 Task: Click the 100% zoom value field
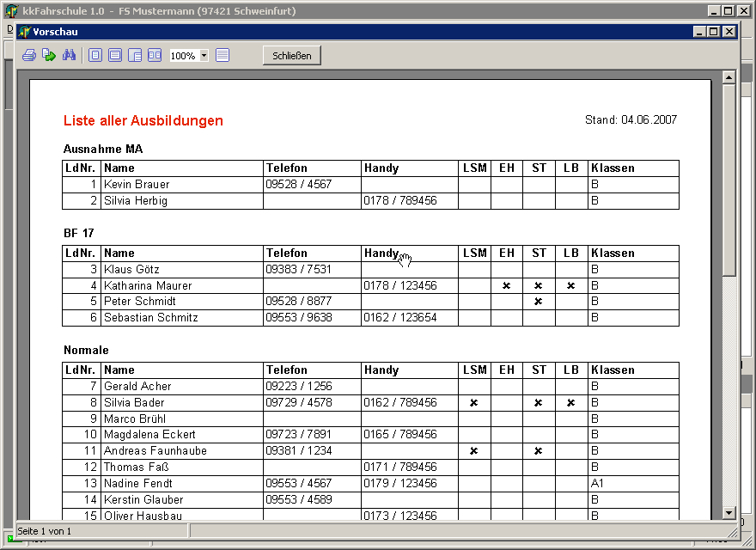(x=184, y=56)
